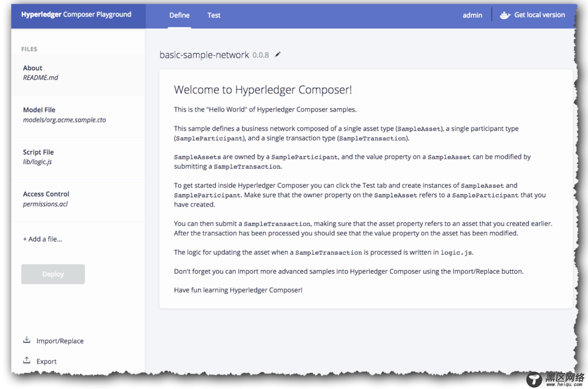The height and width of the screenshot is (389, 588).
Task: Click the logic.js code text in the README
Action: tap(456, 253)
